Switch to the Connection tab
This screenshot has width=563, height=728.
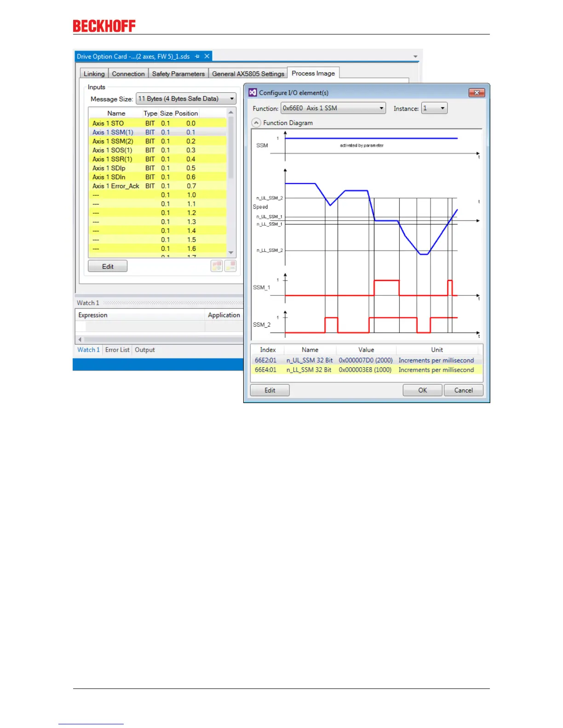click(128, 74)
